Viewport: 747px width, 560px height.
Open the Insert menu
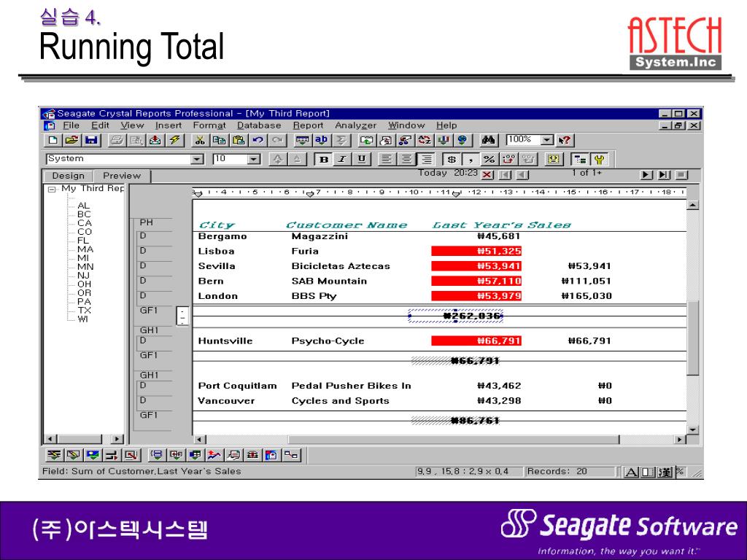(169, 125)
